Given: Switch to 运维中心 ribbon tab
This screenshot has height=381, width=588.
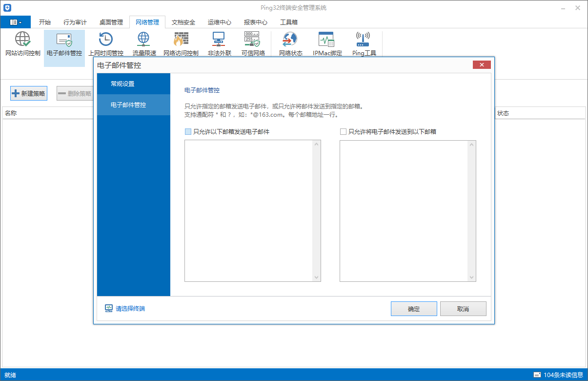Looking at the screenshot, I should coord(220,22).
